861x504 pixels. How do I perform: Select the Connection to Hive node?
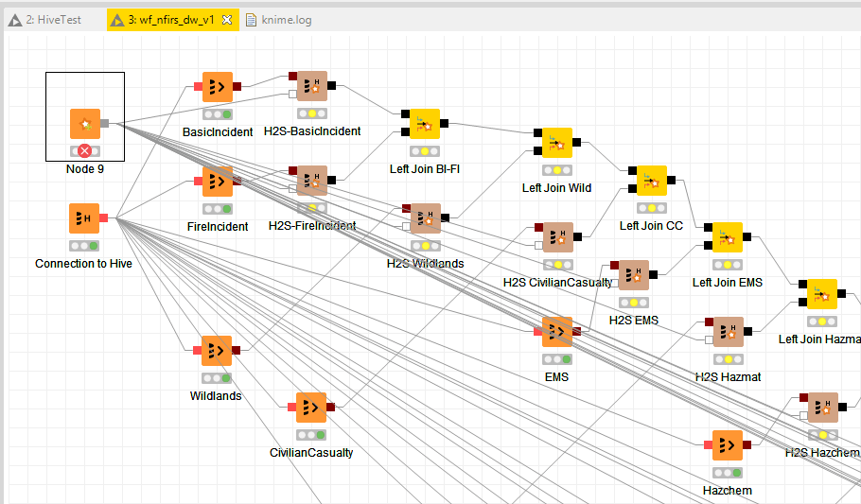[84, 218]
